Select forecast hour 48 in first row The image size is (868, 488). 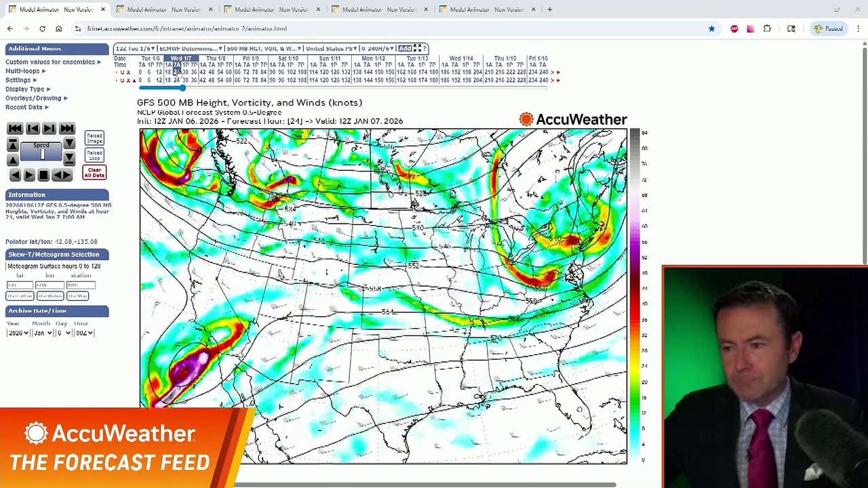pyautogui.click(x=211, y=73)
